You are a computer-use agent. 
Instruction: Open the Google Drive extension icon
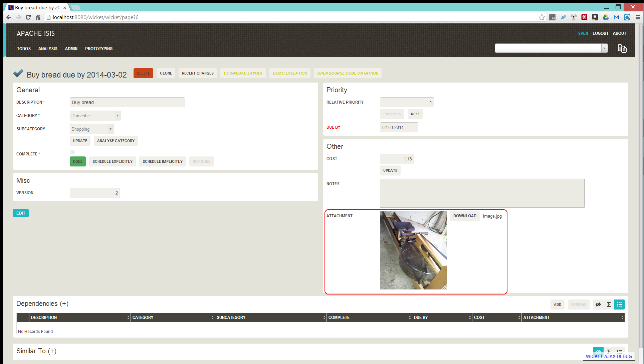606,17
